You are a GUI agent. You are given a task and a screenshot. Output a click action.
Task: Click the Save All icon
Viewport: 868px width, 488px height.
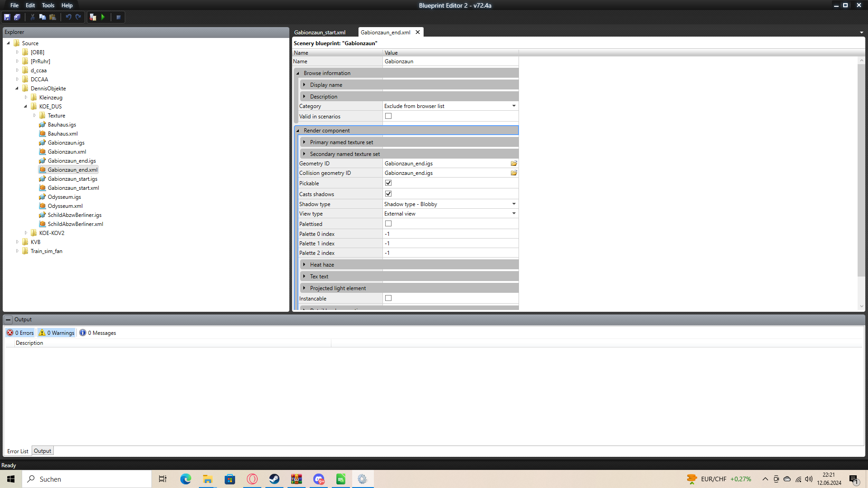[17, 17]
